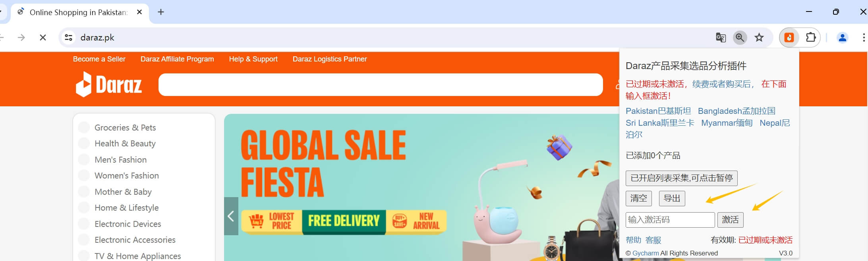The width and height of the screenshot is (868, 261).
Task: Open the Pakistan巴基斯坦 link
Action: (x=658, y=111)
